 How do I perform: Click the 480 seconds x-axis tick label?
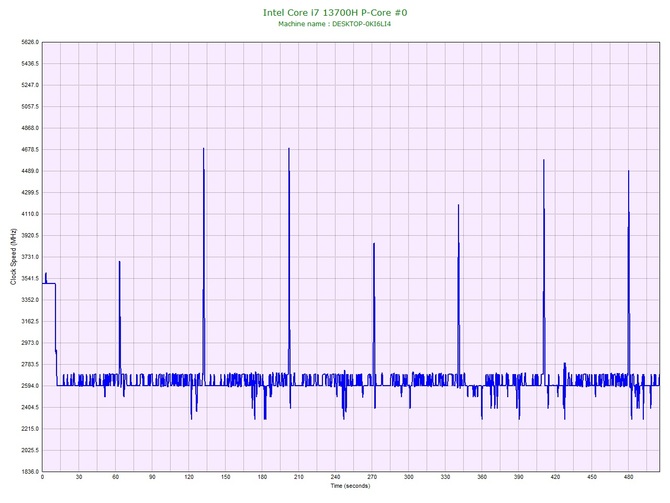[629, 477]
